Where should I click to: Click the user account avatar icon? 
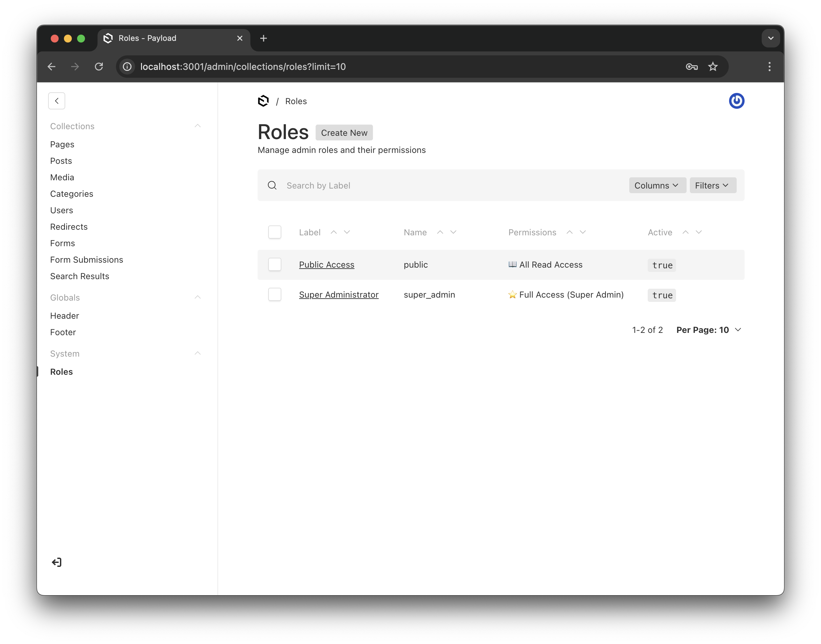pyautogui.click(x=736, y=101)
